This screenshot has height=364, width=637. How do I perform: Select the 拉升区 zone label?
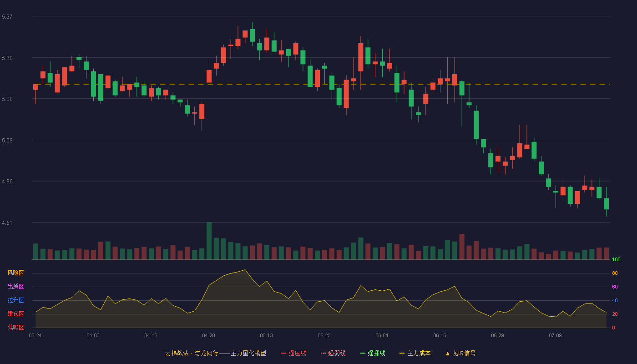[15, 300]
